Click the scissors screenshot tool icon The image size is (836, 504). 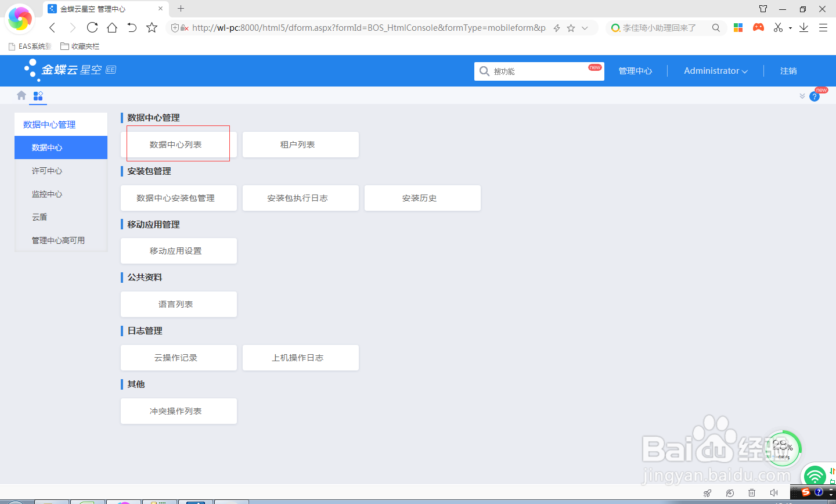tap(778, 27)
